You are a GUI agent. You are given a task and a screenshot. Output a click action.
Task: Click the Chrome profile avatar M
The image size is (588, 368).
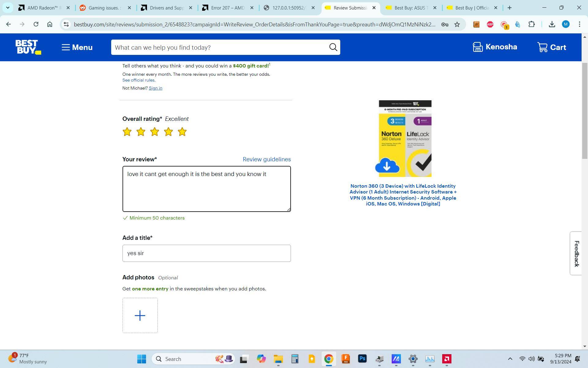[566, 24]
